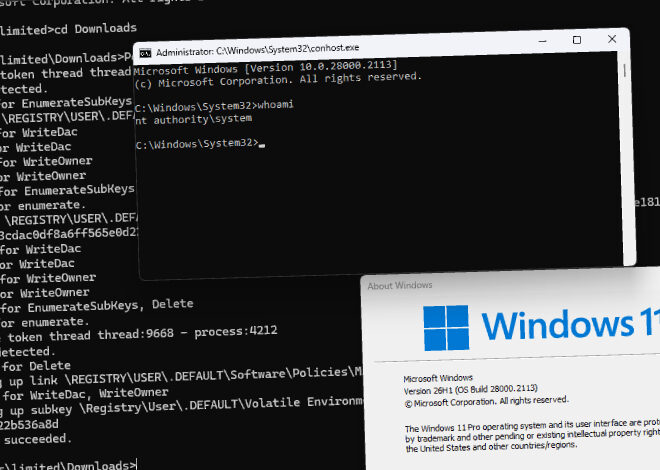This screenshot has height=470, width=660.
Task: Click the conhost title 'Administrator: C:\Windows\System32\conhost.exe'
Action: [x=258, y=50]
